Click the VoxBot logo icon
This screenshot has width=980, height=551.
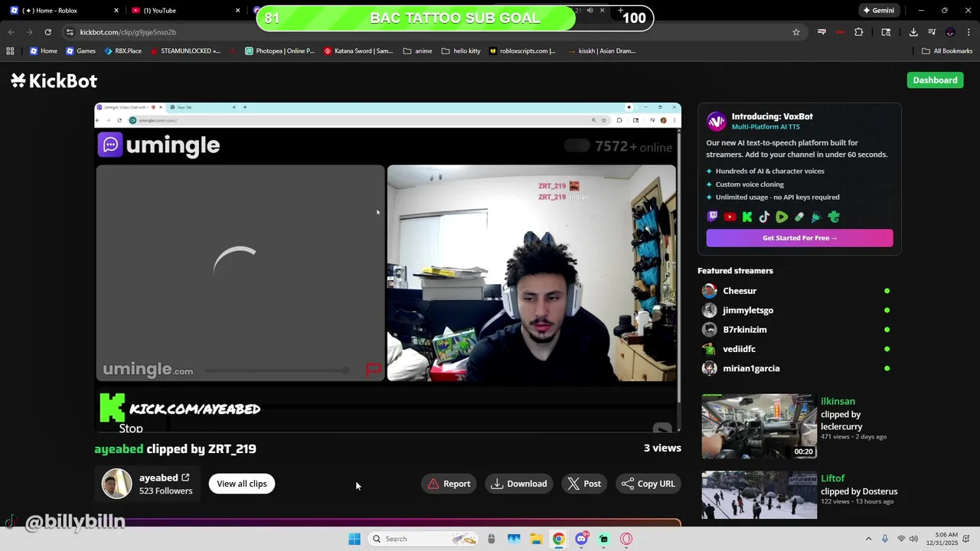point(717,121)
